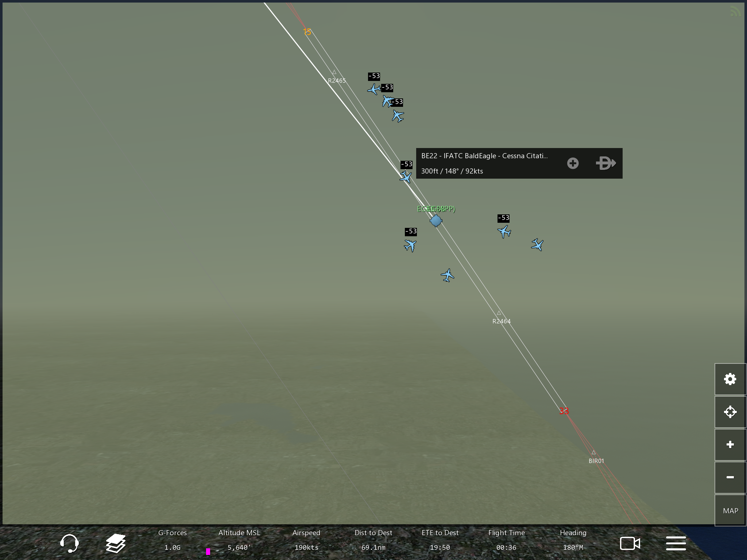
Task: Add BE22 aircraft with plus icon
Action: [x=573, y=163]
